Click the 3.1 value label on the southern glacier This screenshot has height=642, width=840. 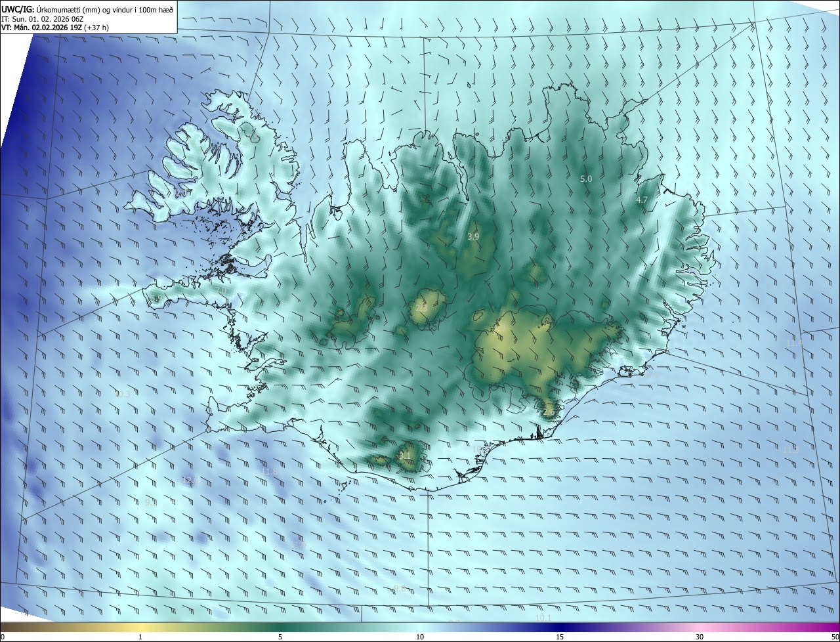tap(405, 455)
